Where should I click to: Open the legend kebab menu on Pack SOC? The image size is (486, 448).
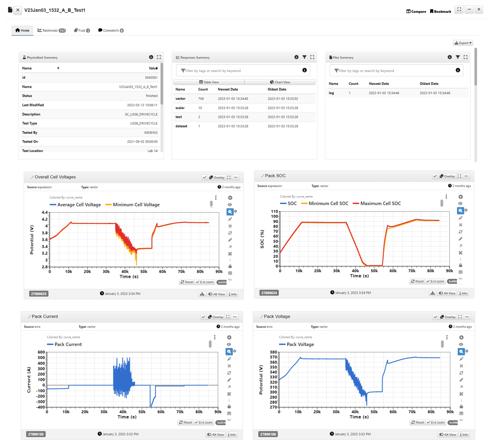[x=446, y=197]
